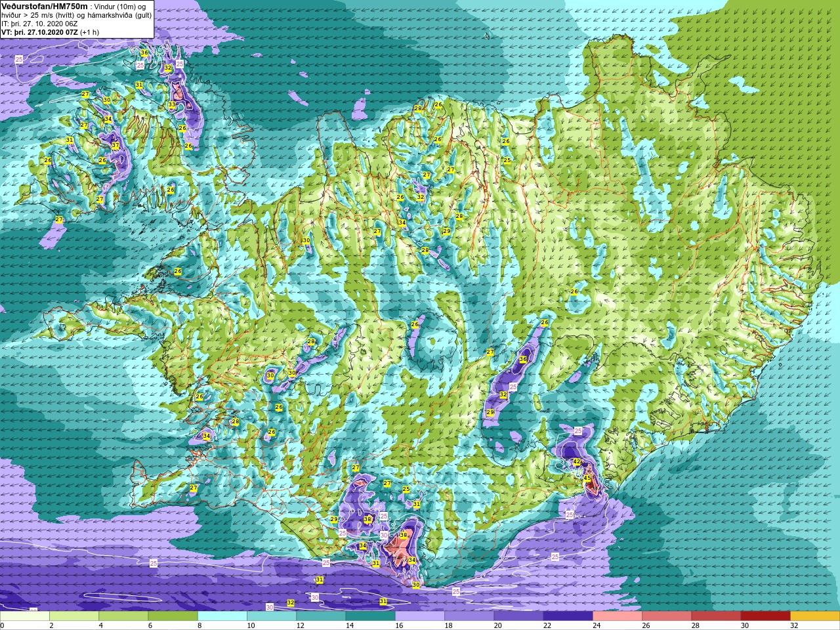The image size is (840, 630).
Task: Pick the "4" value on the legend scale
Action: pyautogui.click(x=99, y=625)
